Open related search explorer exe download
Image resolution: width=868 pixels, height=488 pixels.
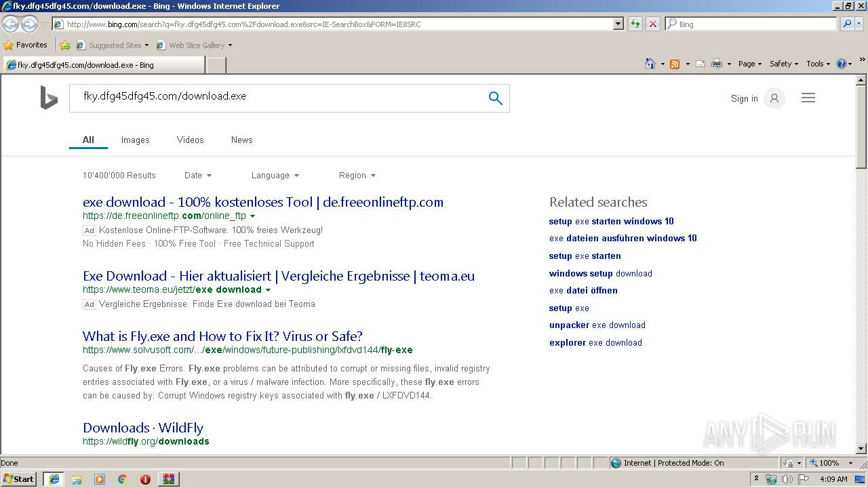(x=595, y=342)
